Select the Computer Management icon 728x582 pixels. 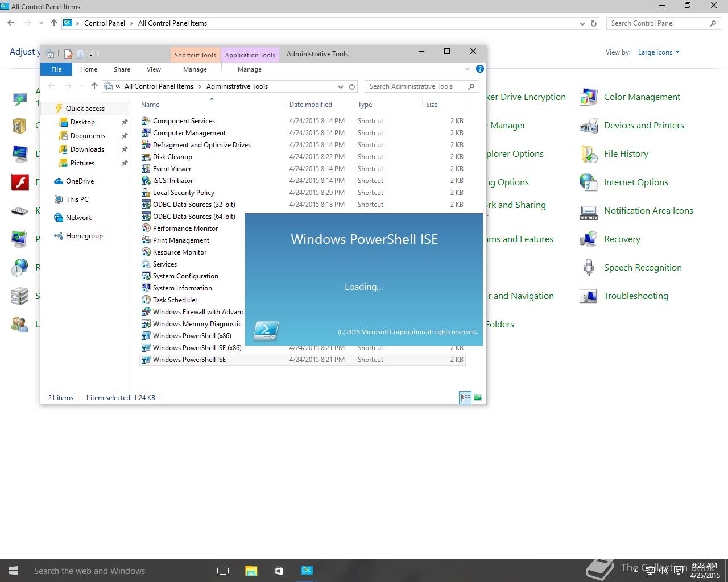click(146, 133)
